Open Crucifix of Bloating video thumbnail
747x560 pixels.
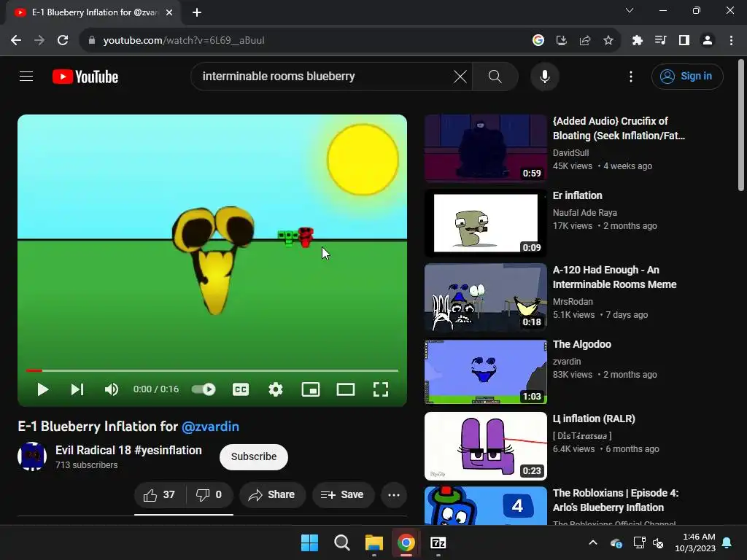click(x=485, y=148)
